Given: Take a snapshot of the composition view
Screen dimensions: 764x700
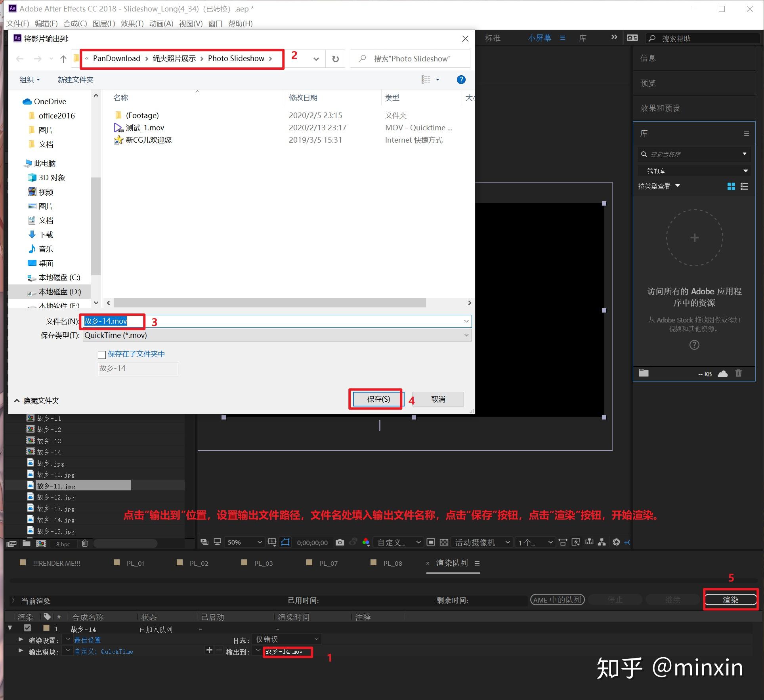Looking at the screenshot, I should point(339,542).
